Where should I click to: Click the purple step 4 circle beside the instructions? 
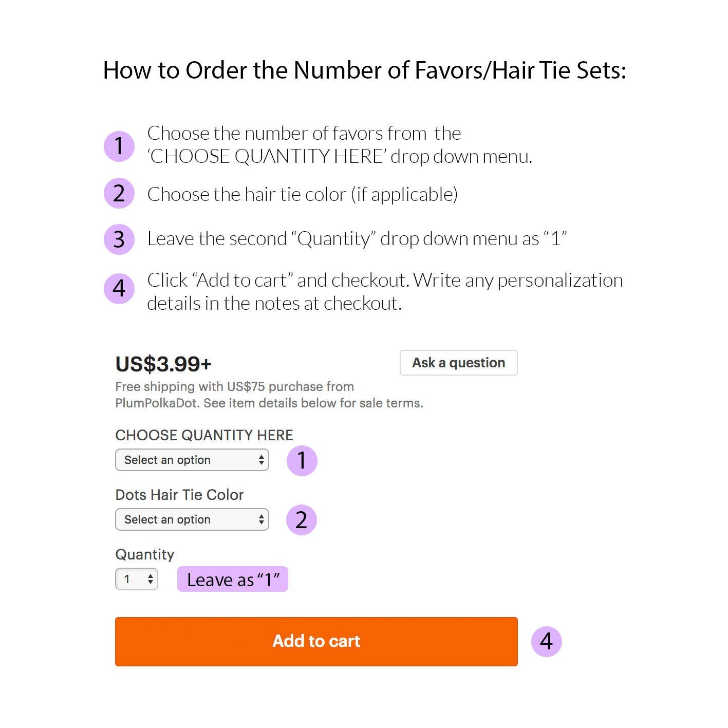tap(119, 288)
